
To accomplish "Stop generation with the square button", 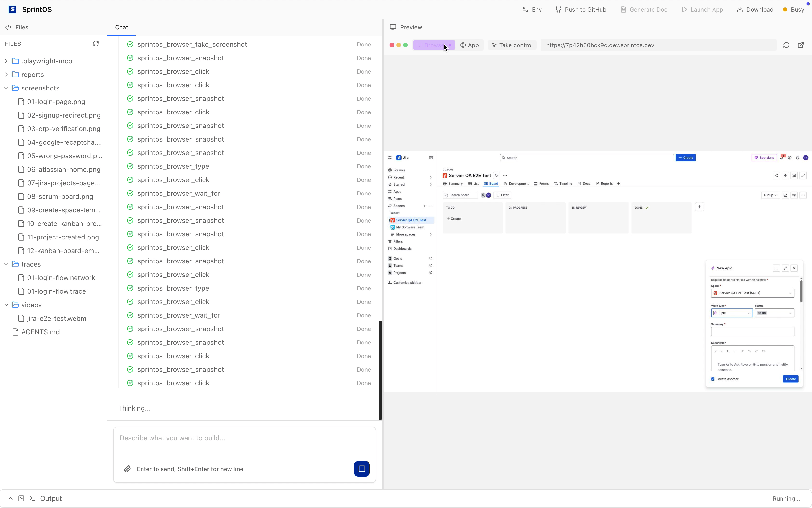I will click(362, 469).
